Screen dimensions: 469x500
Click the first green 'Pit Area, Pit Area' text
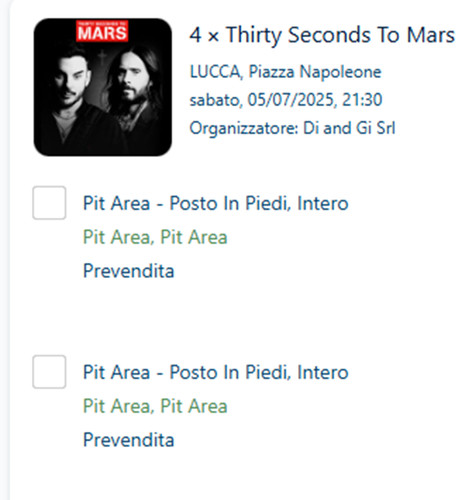click(155, 237)
